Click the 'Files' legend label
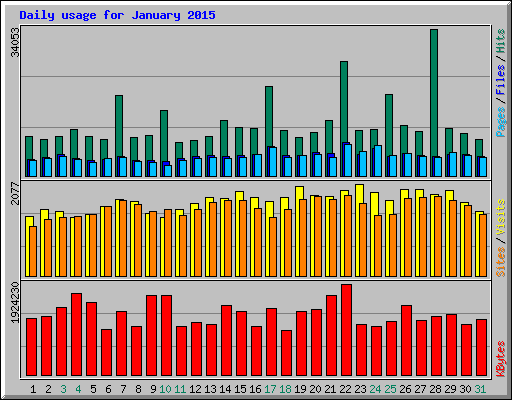 [501, 80]
